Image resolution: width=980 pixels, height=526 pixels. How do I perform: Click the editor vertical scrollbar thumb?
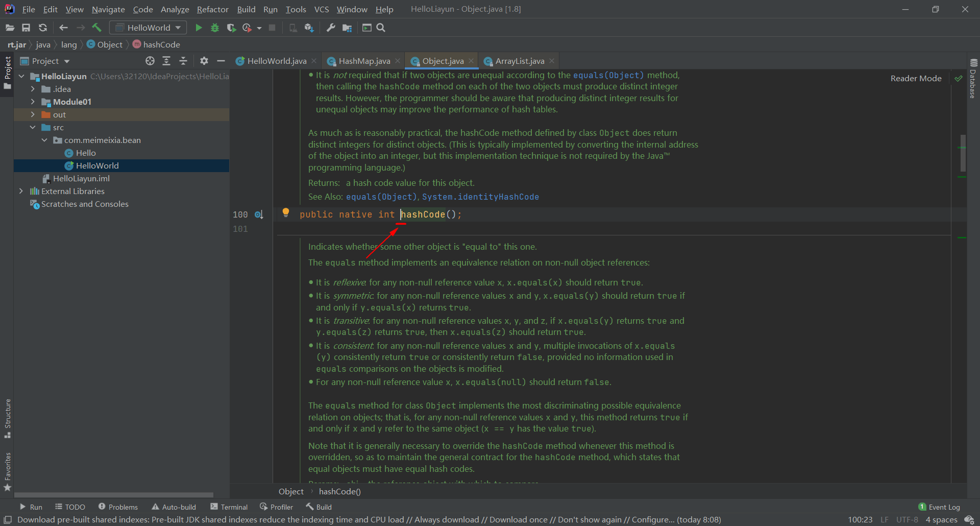coord(963,153)
